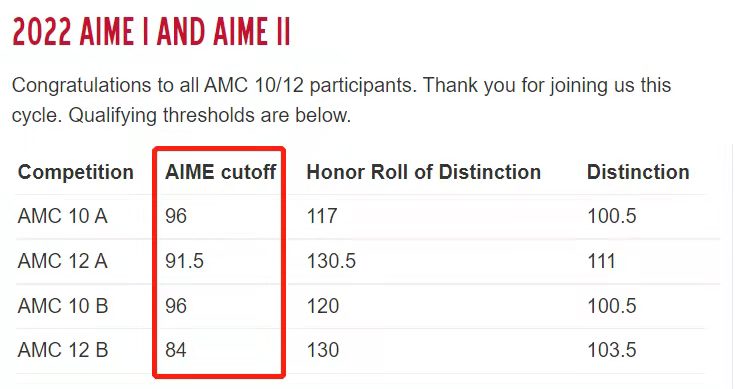This screenshot has width=735, height=389.
Task: Click the AIME cutoff column header
Action: click(x=220, y=172)
